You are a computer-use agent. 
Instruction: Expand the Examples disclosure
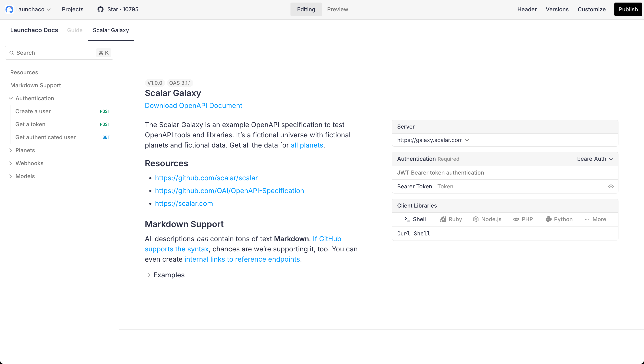[x=165, y=275]
